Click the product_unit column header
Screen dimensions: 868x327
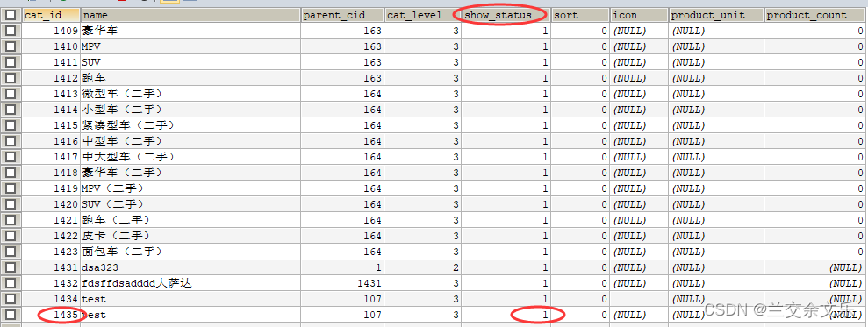click(x=716, y=16)
